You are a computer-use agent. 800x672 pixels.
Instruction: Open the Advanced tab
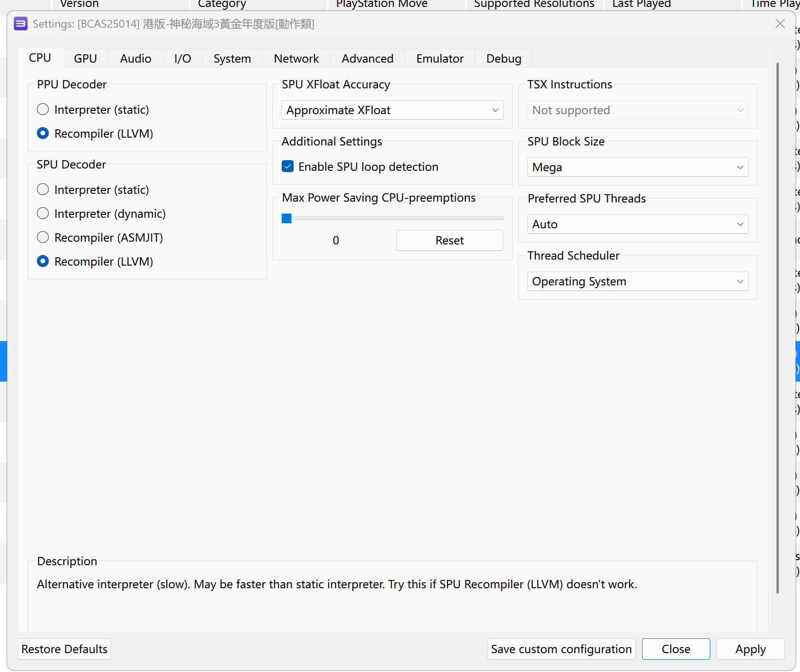pos(368,58)
